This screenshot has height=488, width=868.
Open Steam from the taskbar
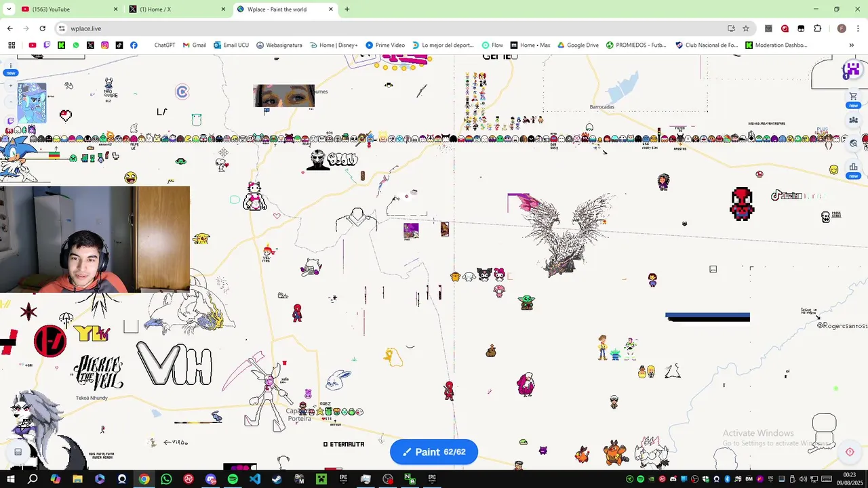pyautogui.click(x=277, y=479)
